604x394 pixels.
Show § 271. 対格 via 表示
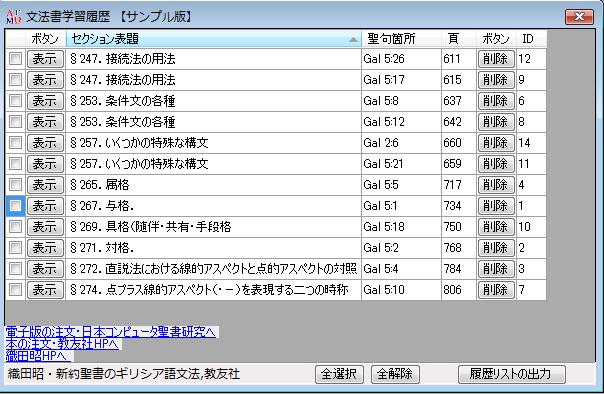tap(45, 248)
